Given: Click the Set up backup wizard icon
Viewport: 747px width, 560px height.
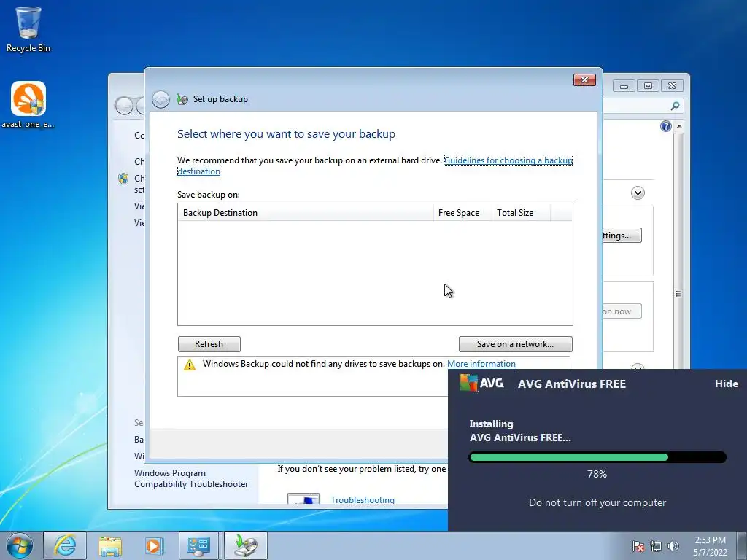Looking at the screenshot, I should click(x=182, y=99).
